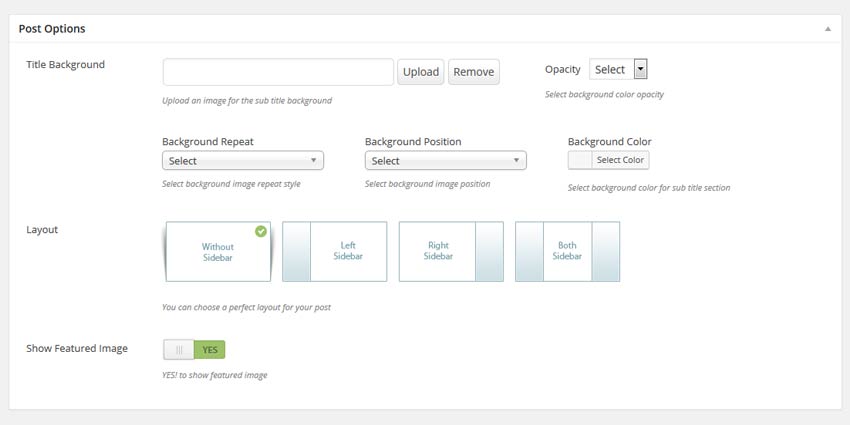Choose the Left Sidebar layout option
Viewport: 850px width, 425px height.
(334, 252)
